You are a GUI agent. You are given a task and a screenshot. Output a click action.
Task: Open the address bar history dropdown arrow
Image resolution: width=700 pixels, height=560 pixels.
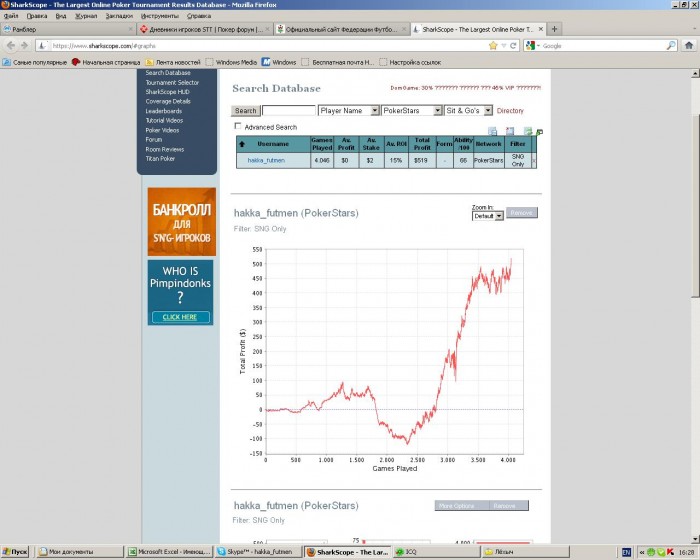coord(504,46)
